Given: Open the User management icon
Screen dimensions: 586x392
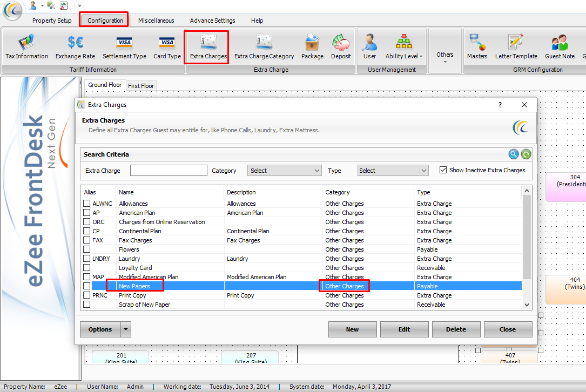Looking at the screenshot, I should 369,47.
